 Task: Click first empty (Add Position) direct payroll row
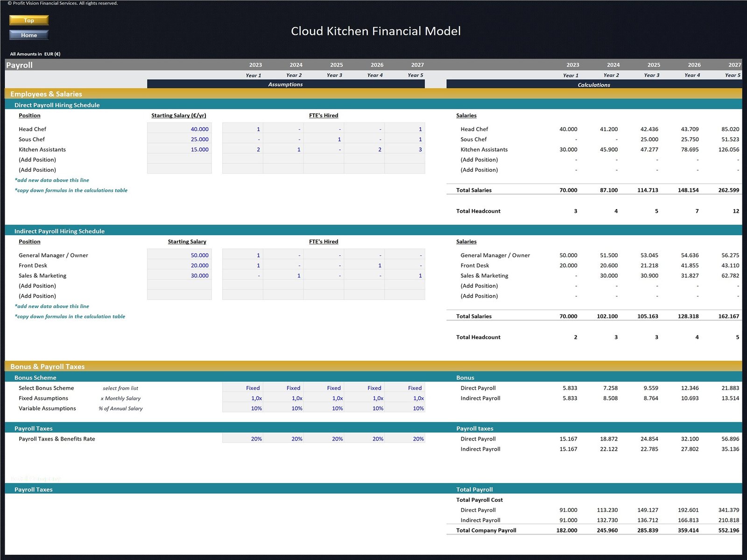coord(37,160)
